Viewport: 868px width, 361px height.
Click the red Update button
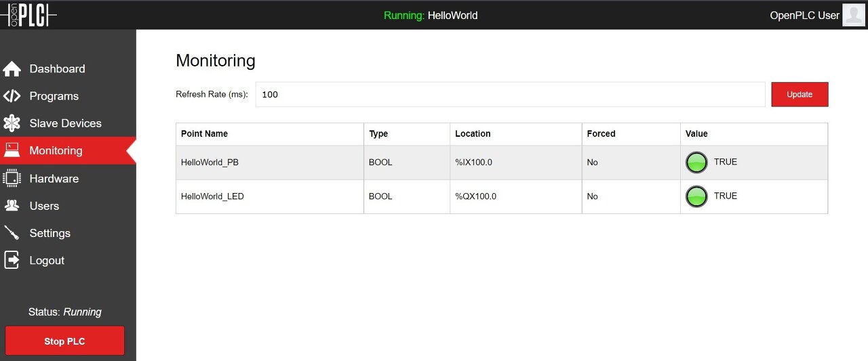coord(800,94)
